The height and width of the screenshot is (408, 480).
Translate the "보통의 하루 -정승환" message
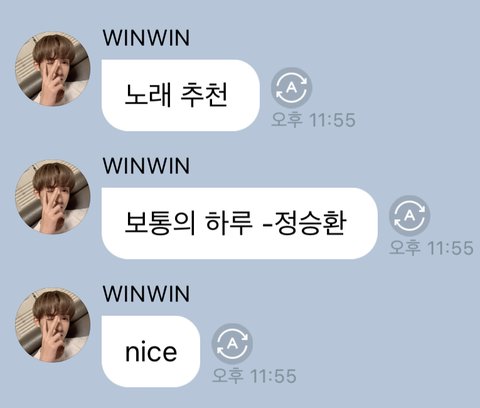tap(410, 215)
